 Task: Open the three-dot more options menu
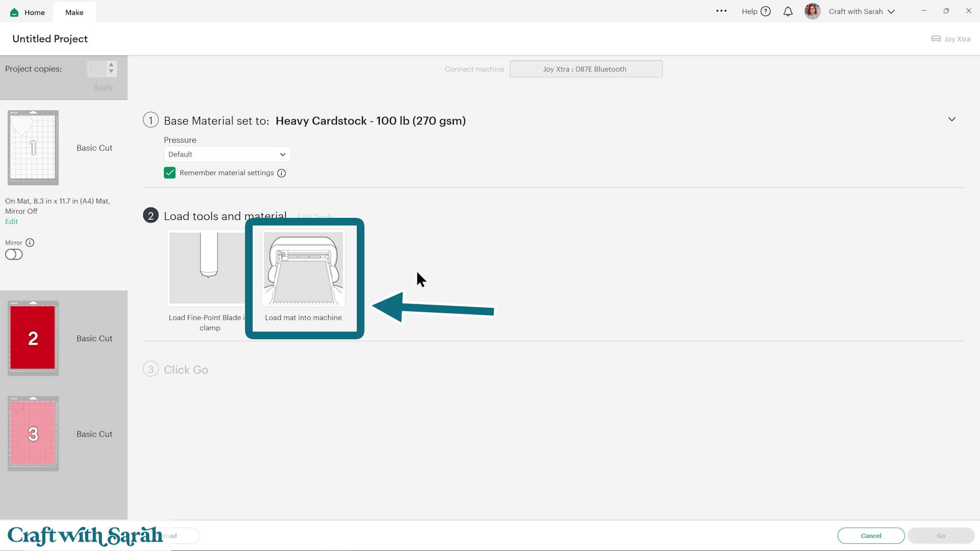pos(721,11)
